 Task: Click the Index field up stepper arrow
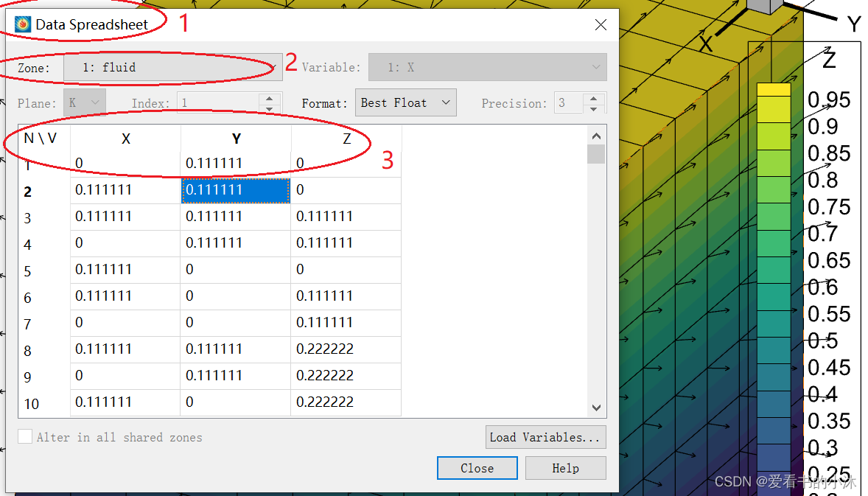point(270,98)
